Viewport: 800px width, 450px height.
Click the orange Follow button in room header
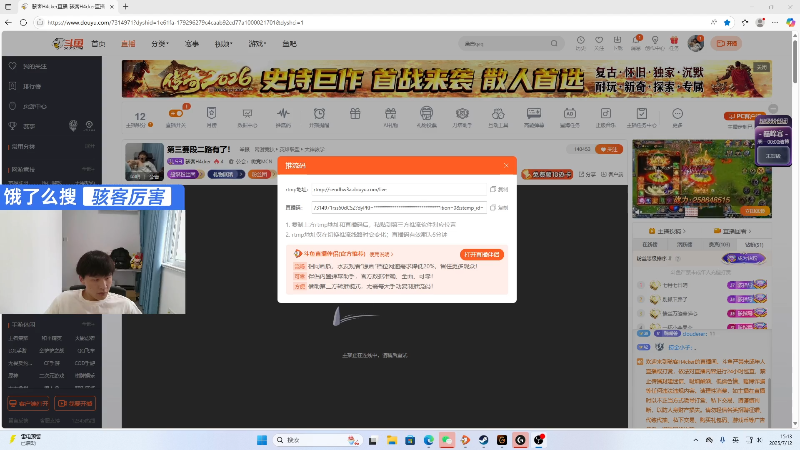tap(609, 149)
